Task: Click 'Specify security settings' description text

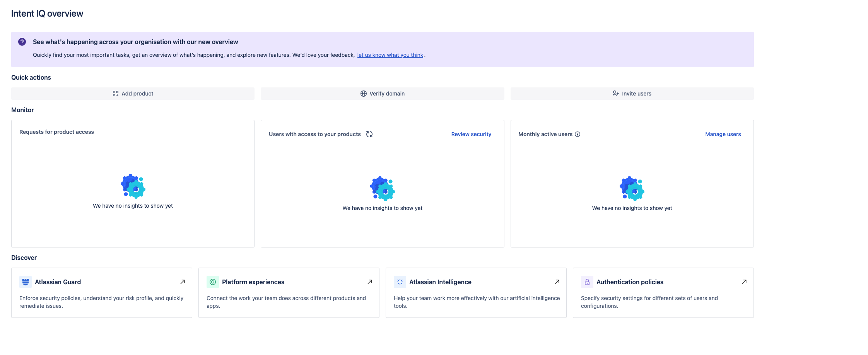Action: 649,302
